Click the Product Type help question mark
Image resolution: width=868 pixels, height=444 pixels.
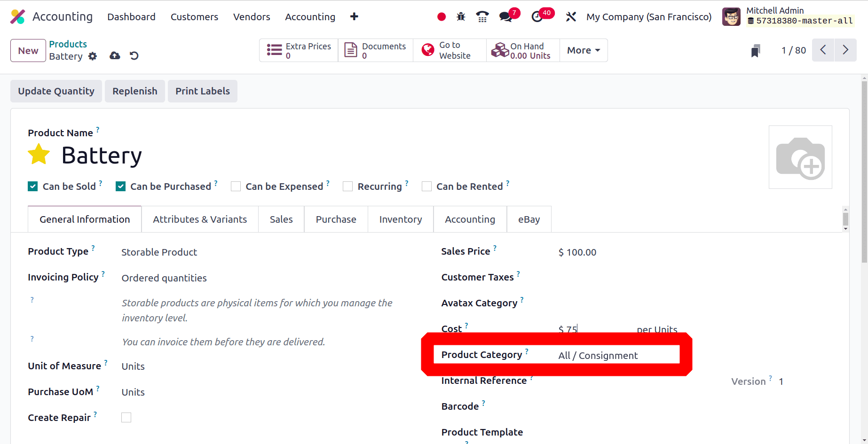pos(93,248)
